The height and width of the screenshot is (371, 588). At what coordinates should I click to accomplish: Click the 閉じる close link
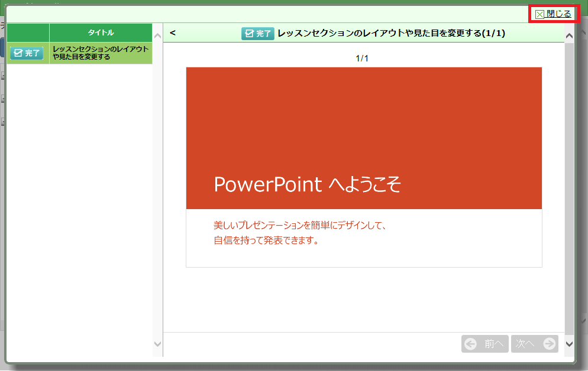[554, 14]
